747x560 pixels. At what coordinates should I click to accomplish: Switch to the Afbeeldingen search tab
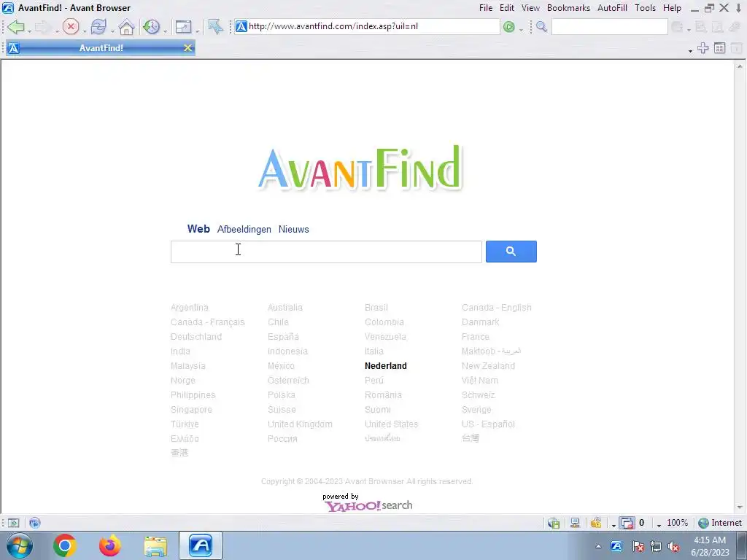point(244,230)
